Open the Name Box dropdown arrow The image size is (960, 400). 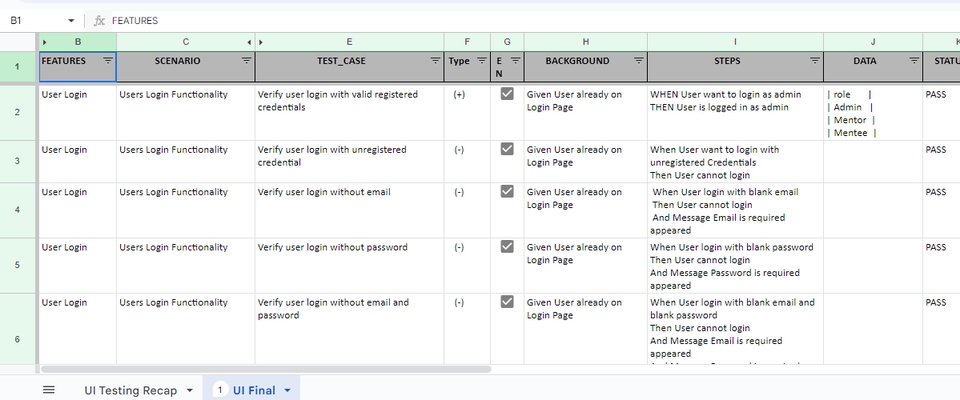pyautogui.click(x=71, y=20)
